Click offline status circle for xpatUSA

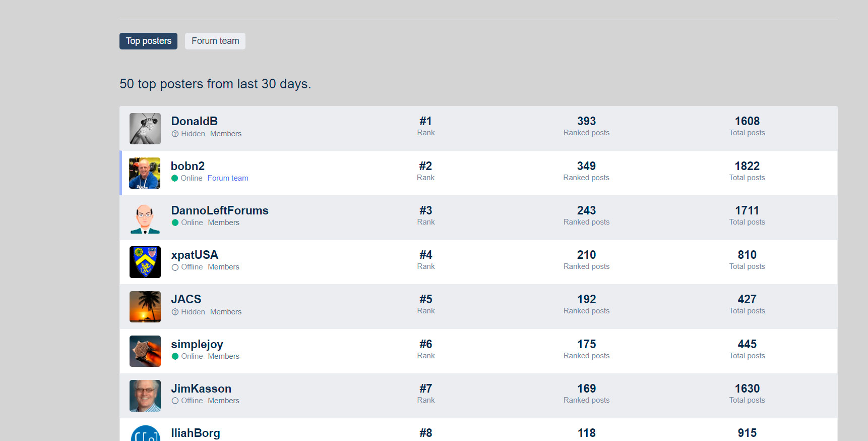click(175, 267)
